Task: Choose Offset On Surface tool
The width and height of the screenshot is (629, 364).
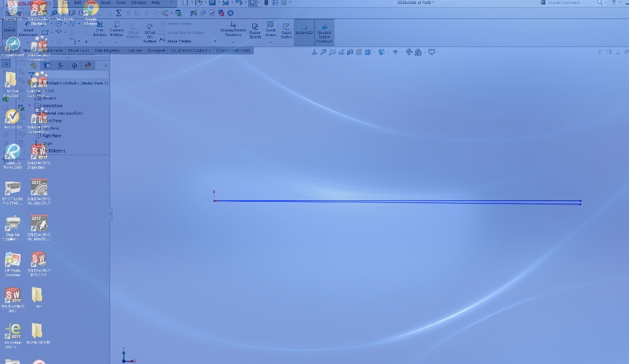Action: pyautogui.click(x=149, y=33)
